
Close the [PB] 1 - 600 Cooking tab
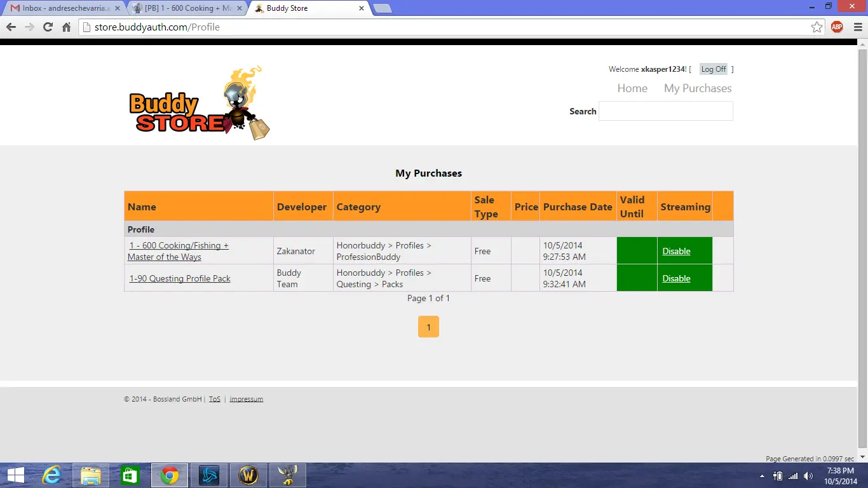click(240, 8)
